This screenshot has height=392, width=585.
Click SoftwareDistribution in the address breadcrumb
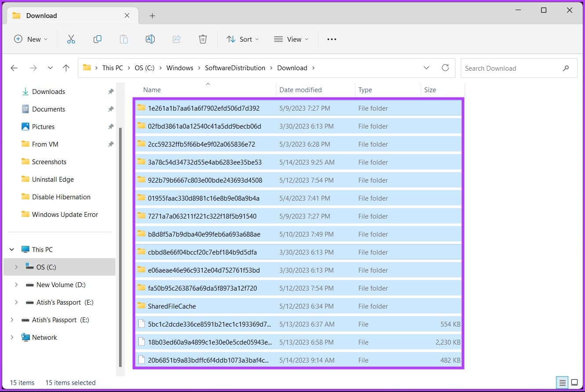coord(235,68)
